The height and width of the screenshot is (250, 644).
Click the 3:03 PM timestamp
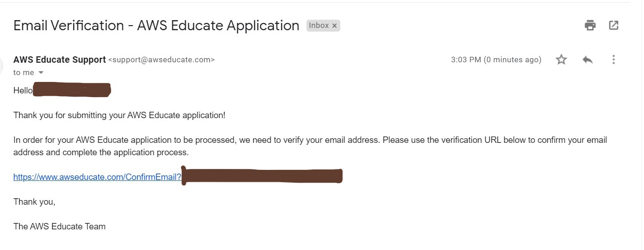coord(496,60)
